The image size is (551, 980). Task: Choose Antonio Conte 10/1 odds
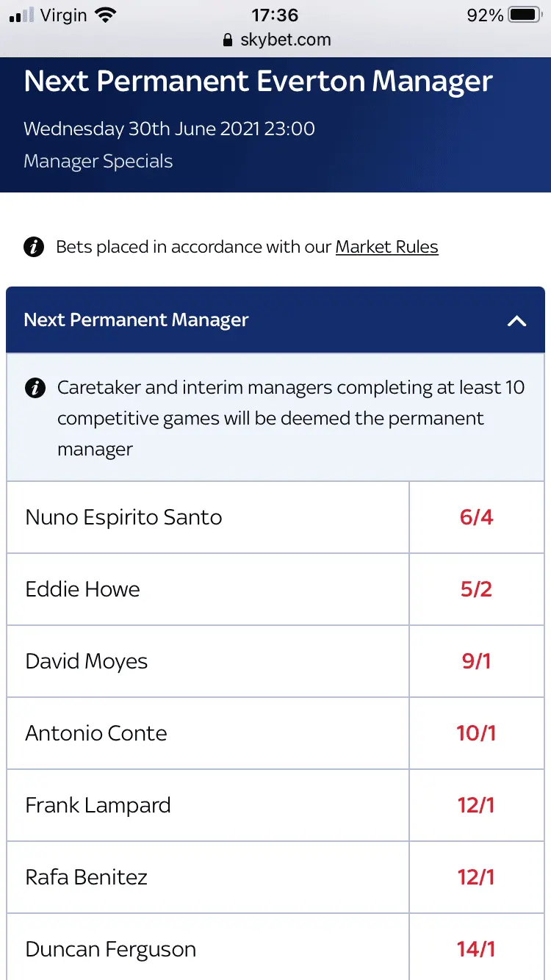(476, 733)
